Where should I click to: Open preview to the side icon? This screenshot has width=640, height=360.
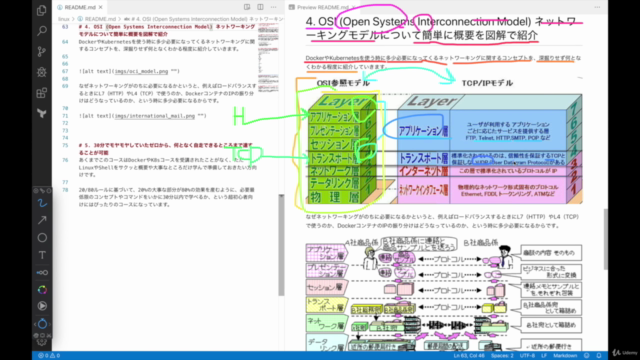click(247, 7)
